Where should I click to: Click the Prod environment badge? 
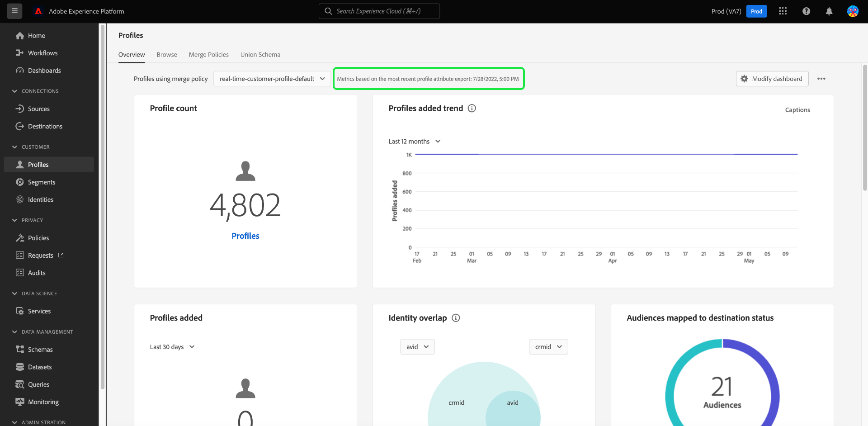click(x=756, y=11)
